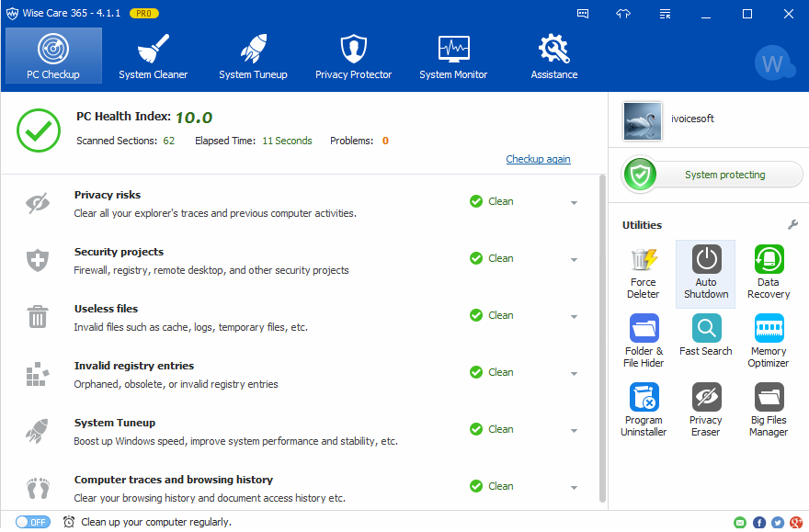Switch to the System Cleaner tab
The width and height of the screenshot is (809, 532).
click(x=154, y=56)
